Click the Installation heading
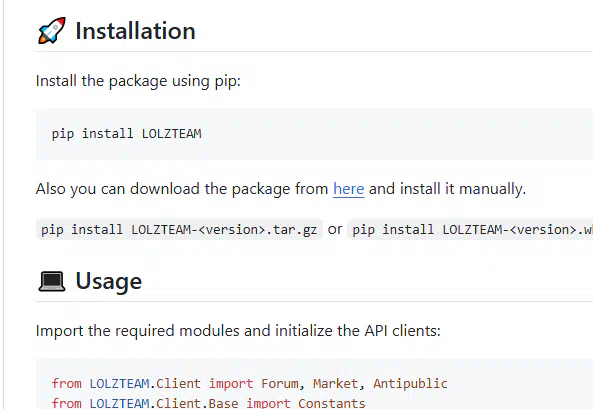593x409 pixels. click(x=135, y=31)
